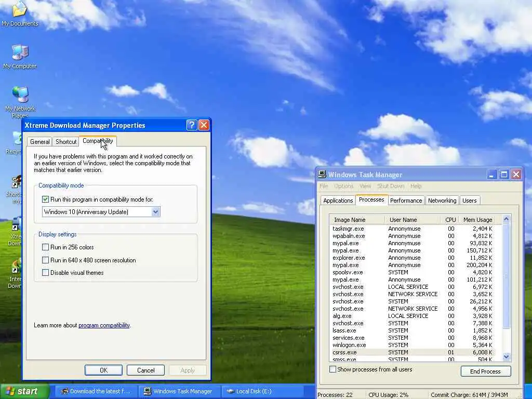Viewport: 532px width, 399px height.
Task: Enable Run in 640 x 480 screen resolution
Action: tap(46, 260)
